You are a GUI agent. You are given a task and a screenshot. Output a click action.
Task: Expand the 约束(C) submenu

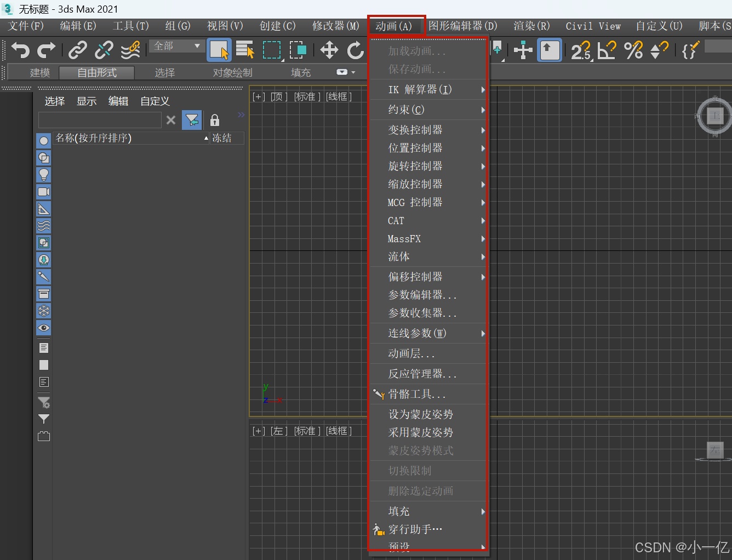(428, 110)
